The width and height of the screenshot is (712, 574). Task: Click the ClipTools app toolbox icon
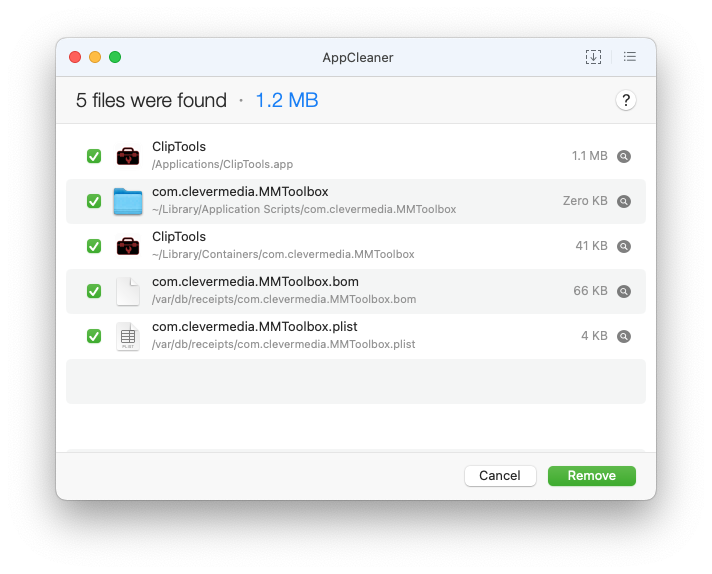point(128,156)
